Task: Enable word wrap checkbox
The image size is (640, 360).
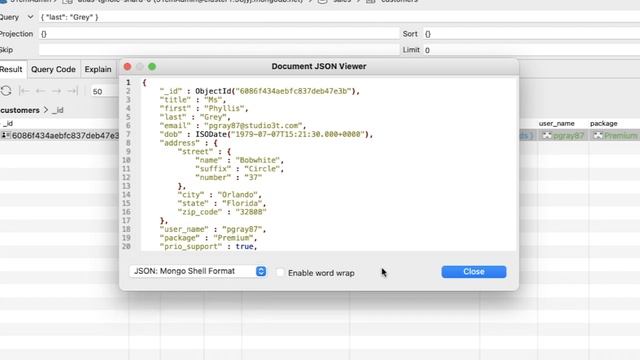Action: 280,273
